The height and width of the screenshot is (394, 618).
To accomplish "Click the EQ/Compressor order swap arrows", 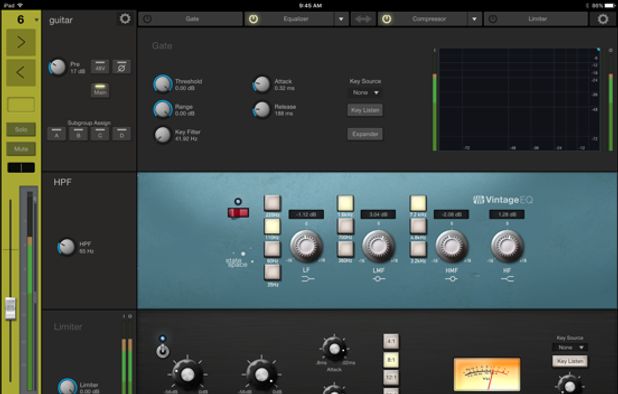I will [363, 19].
